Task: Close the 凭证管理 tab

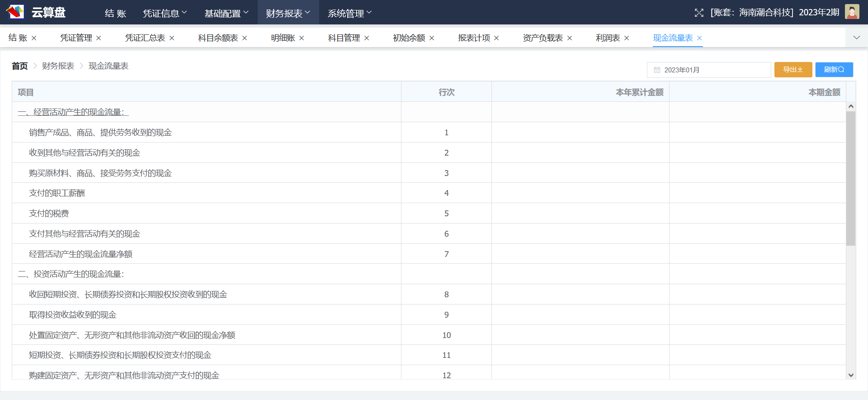Action: (x=99, y=38)
